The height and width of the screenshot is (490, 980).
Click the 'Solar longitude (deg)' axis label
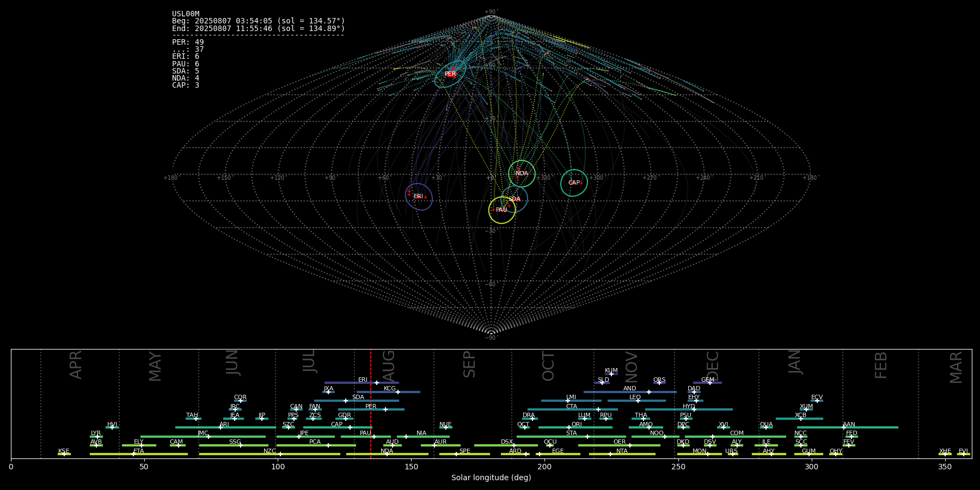click(491, 477)
